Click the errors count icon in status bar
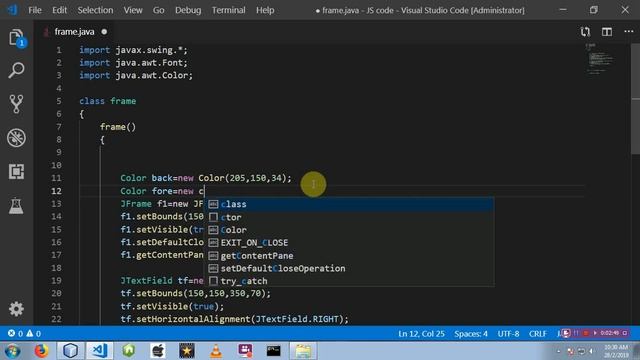Screen dimensions: 640x360 click(x=11, y=333)
